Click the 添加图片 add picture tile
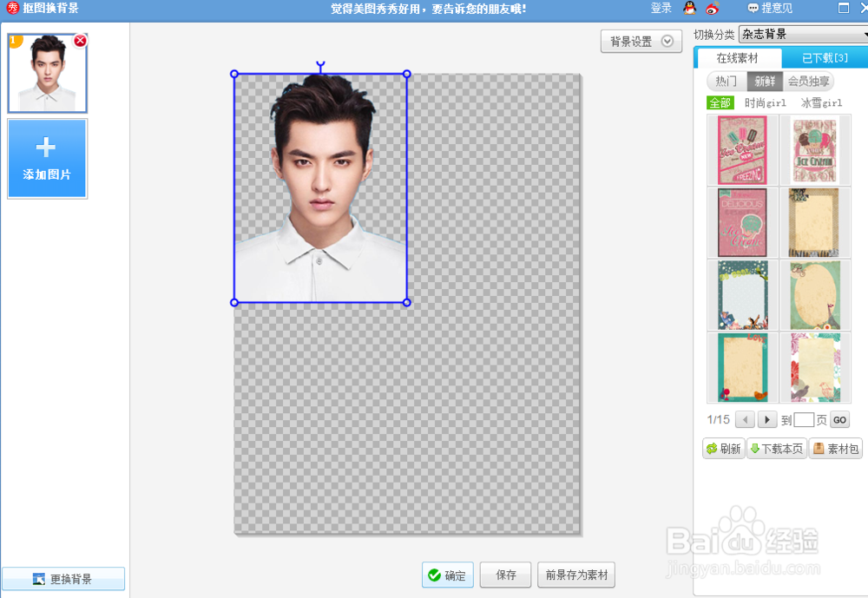868x598 pixels. [x=47, y=158]
